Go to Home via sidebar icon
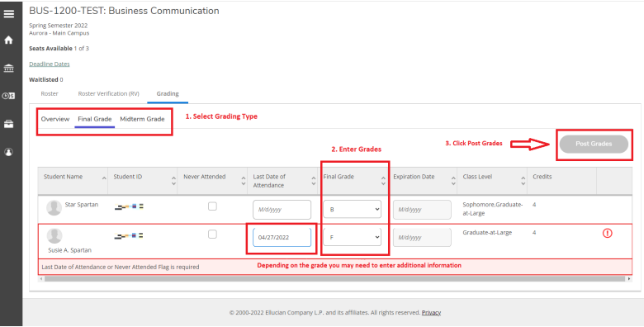The image size is (644, 327). tap(8, 40)
